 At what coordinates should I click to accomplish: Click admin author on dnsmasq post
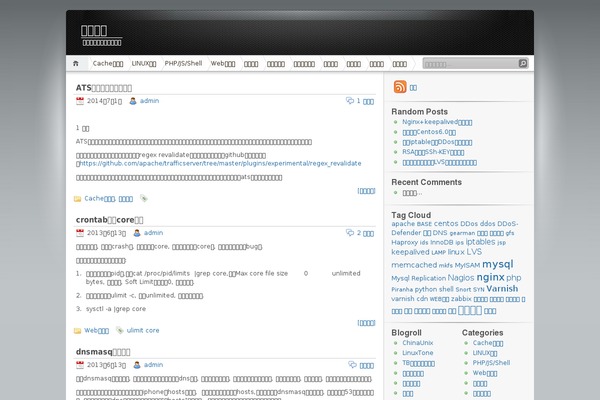(153, 365)
